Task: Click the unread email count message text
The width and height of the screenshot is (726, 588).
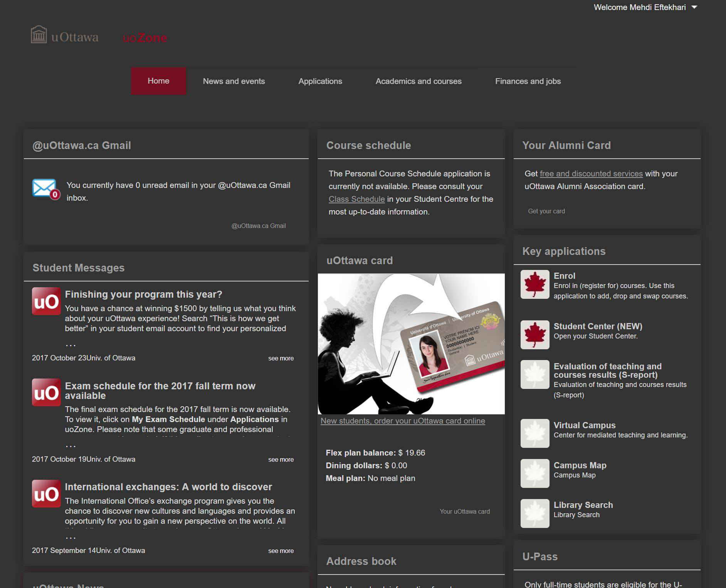Action: click(x=178, y=192)
